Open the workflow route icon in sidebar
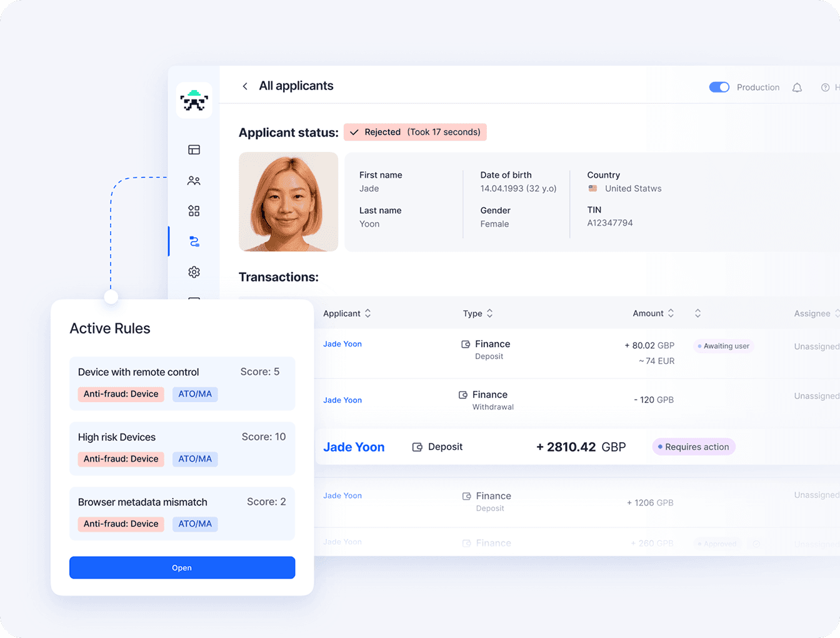Image resolution: width=840 pixels, height=638 pixels. (194, 241)
